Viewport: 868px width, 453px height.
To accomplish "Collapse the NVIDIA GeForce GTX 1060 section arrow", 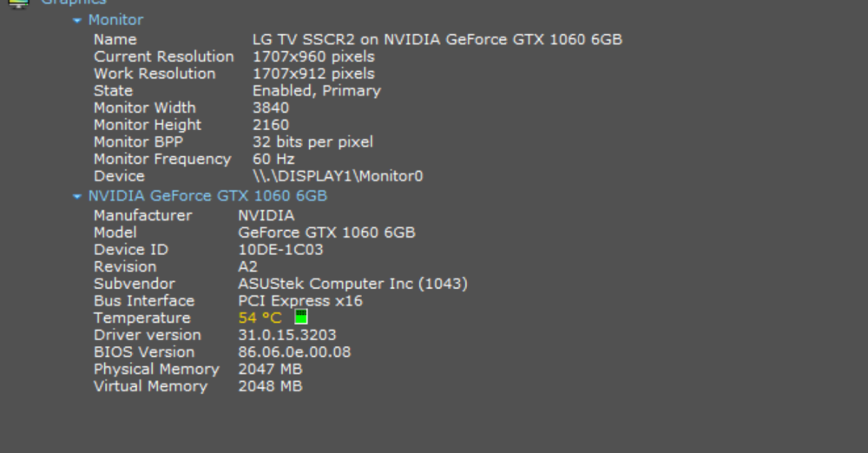I will pos(77,197).
